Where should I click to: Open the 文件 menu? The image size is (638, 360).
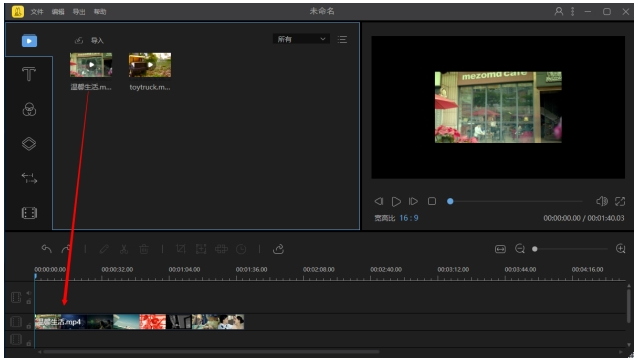click(x=37, y=12)
